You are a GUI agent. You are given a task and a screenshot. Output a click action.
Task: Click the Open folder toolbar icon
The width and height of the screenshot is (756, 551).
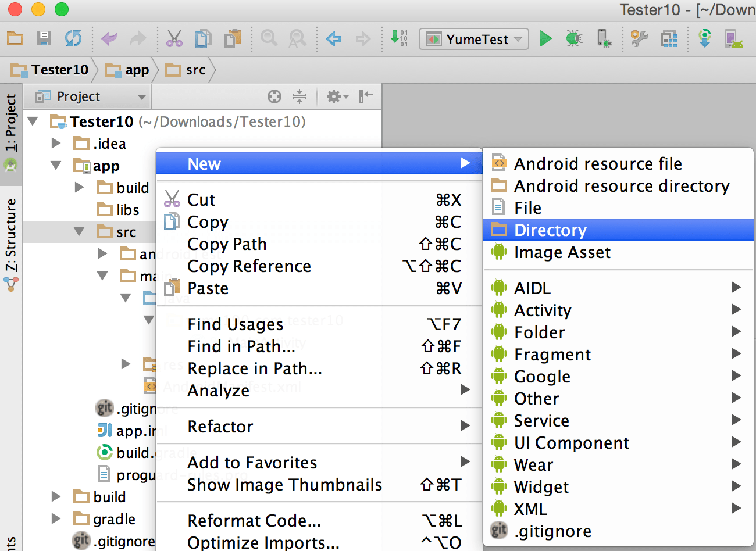[x=15, y=39]
